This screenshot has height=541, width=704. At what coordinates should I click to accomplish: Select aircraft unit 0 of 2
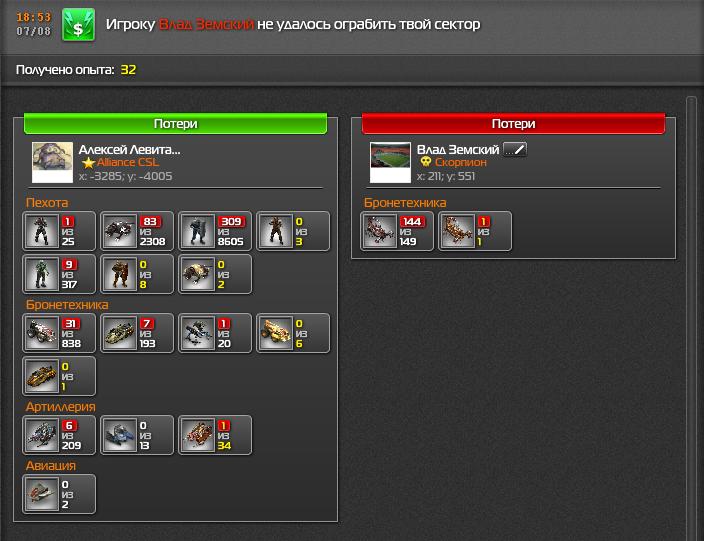[x=59, y=494]
